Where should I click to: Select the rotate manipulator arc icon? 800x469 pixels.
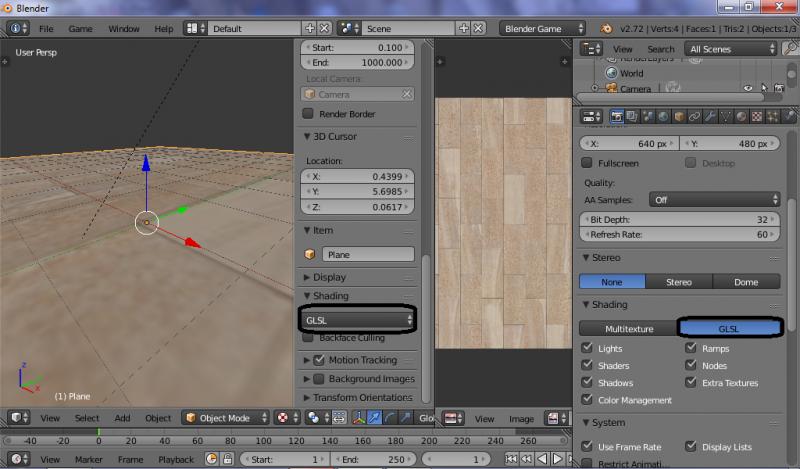click(390, 418)
